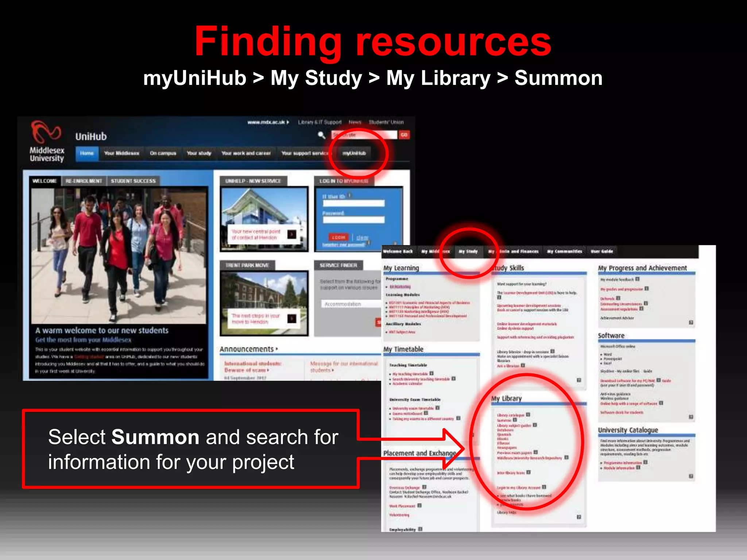
Task: Open the Summon link in My Library
Action: coord(504,420)
